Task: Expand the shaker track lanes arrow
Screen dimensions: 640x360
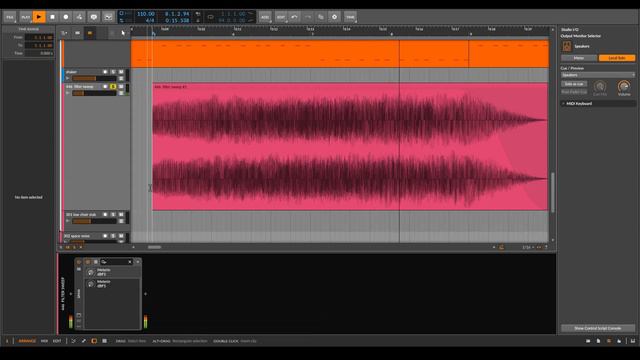Action: (68, 78)
